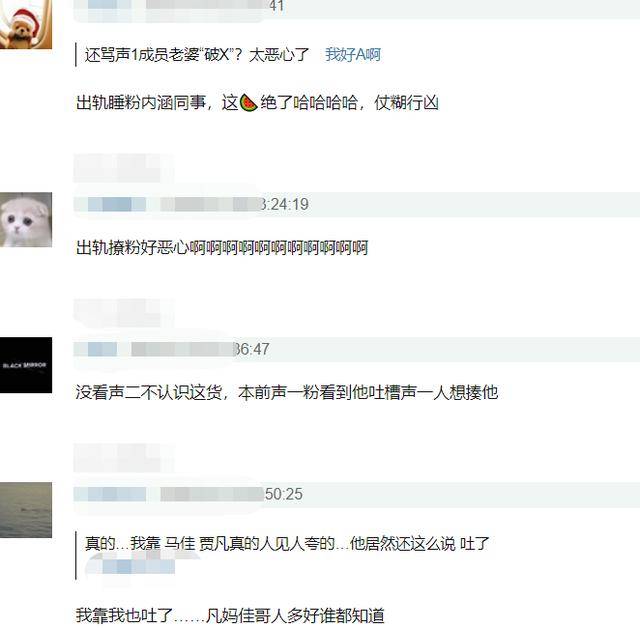Click the Black Mirror avatar

26,365
